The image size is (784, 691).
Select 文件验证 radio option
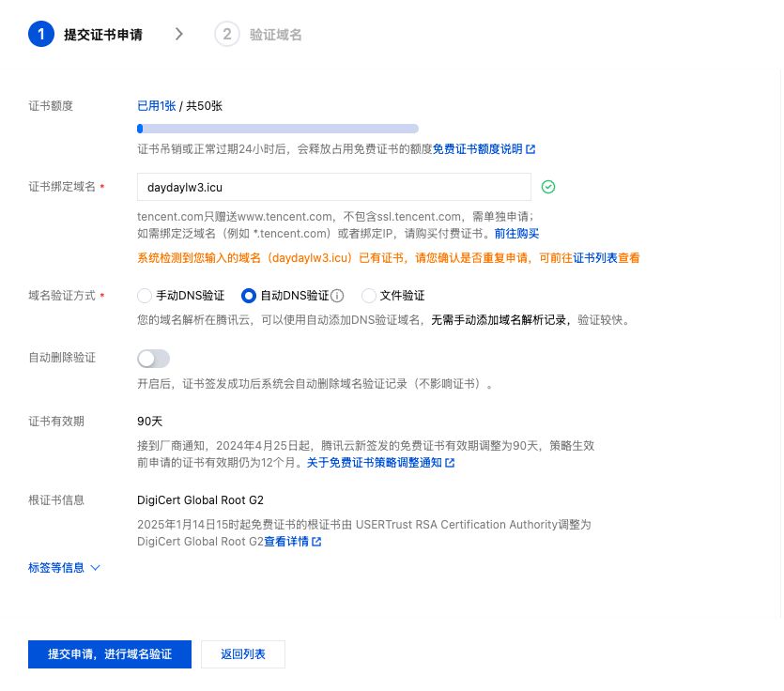[x=368, y=296]
